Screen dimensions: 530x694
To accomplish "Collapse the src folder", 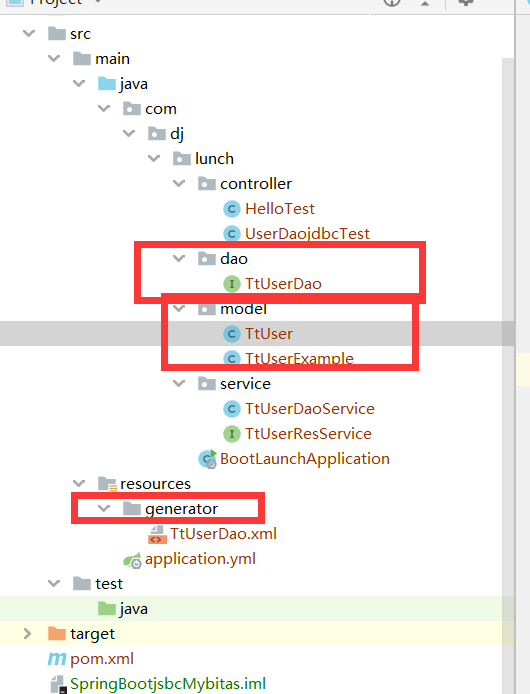I will point(29,33).
